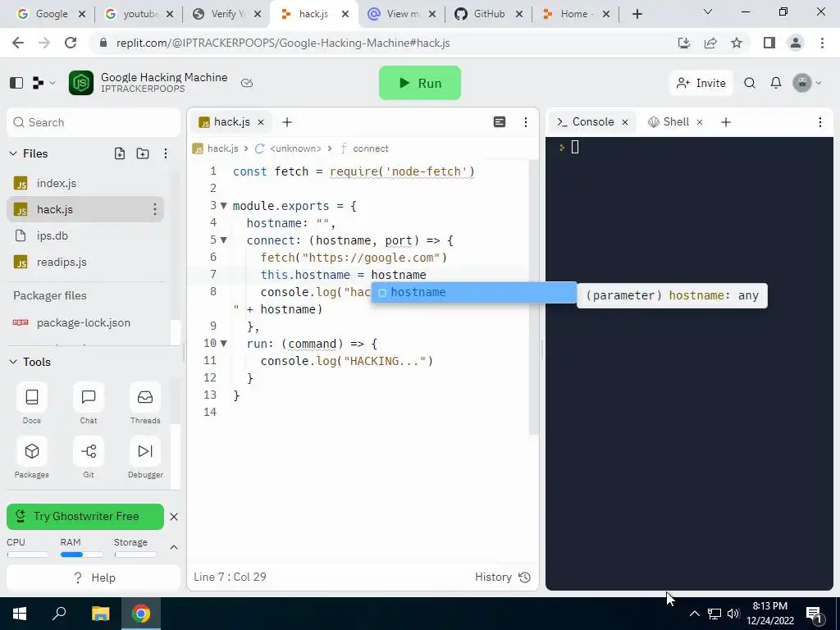Collapse the Files section
840x630 pixels.
coord(13,153)
